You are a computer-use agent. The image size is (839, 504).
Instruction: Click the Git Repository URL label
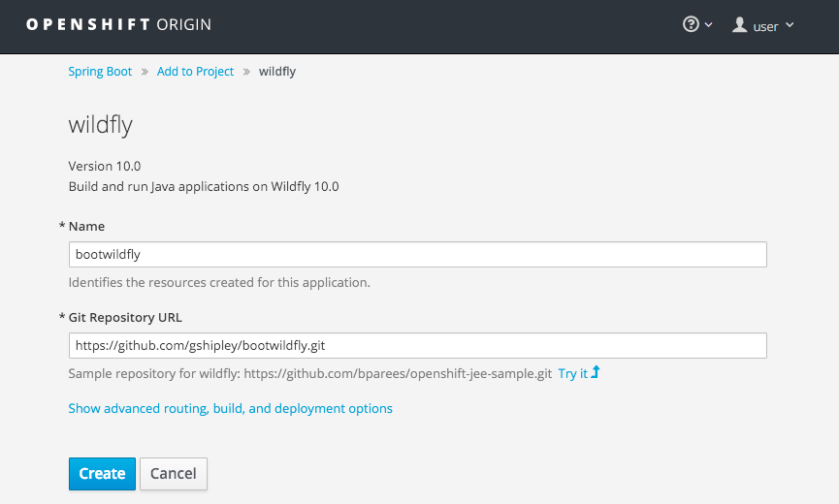coord(125,317)
